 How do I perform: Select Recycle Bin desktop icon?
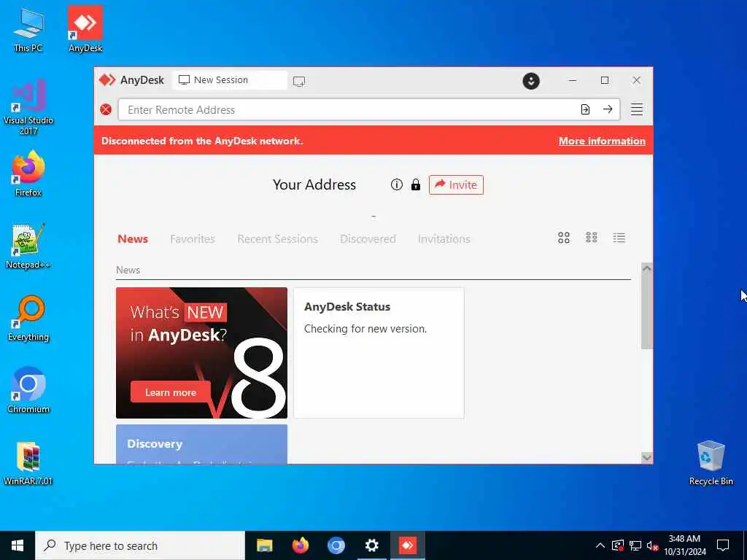pyautogui.click(x=711, y=463)
